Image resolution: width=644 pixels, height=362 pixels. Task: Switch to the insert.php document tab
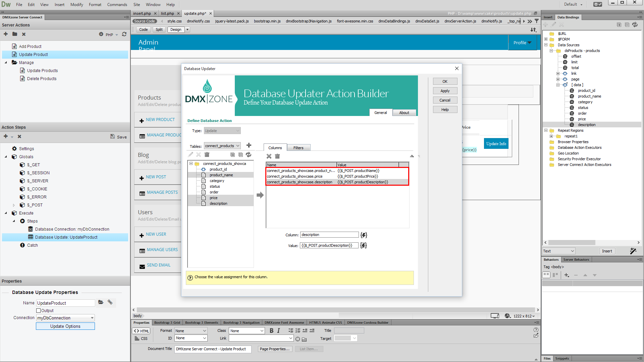pos(142,13)
